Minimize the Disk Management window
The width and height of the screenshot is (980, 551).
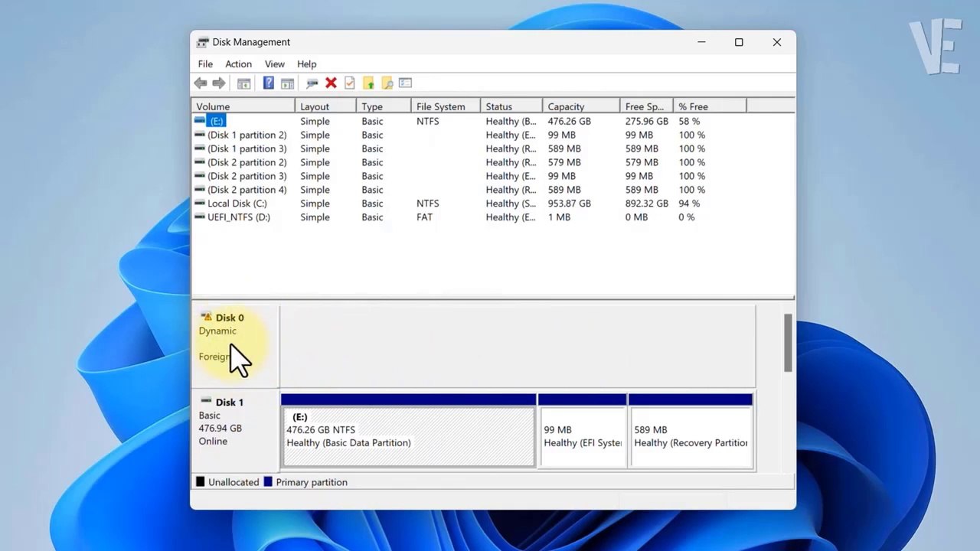click(701, 42)
